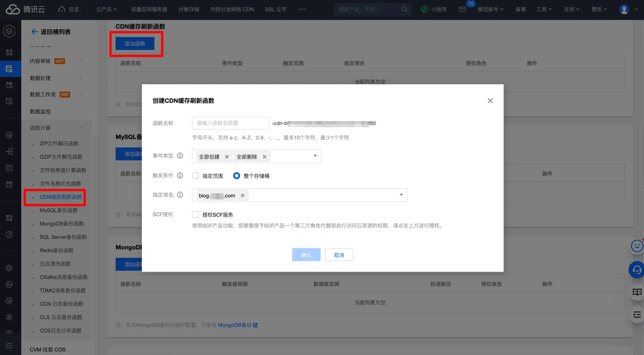This screenshot has height=355, width=644.
Task: Open the 对象存储 top navigation item
Action: tap(189, 9)
